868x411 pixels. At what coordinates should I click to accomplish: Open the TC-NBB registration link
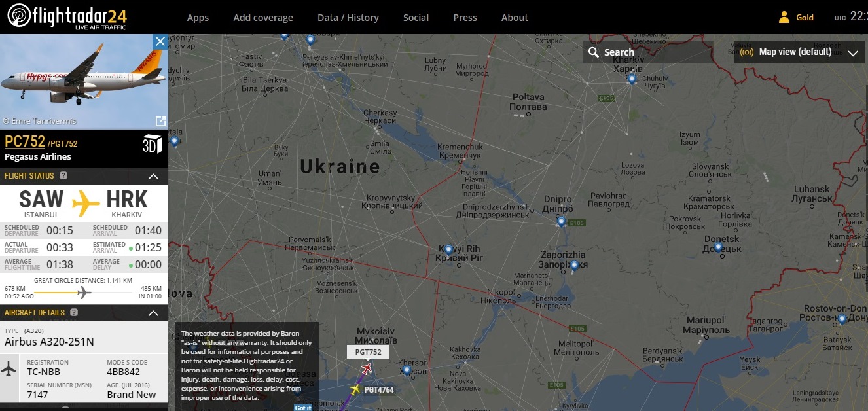pyautogui.click(x=43, y=372)
